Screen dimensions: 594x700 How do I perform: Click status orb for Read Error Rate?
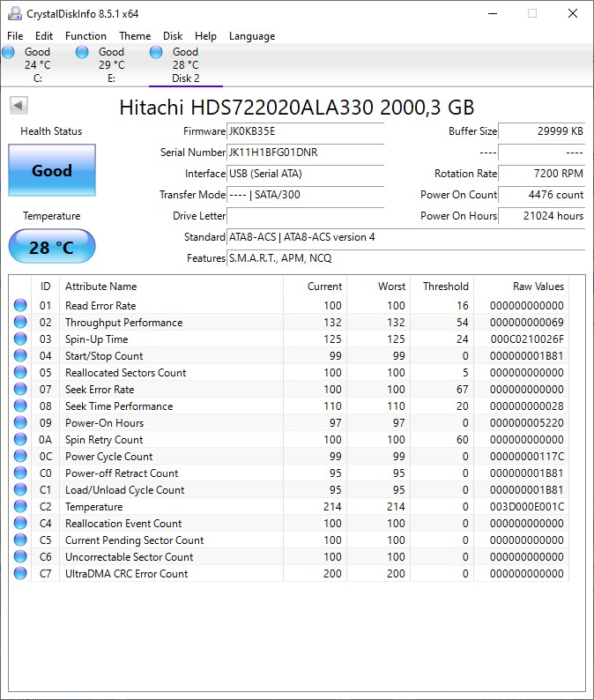coord(20,306)
